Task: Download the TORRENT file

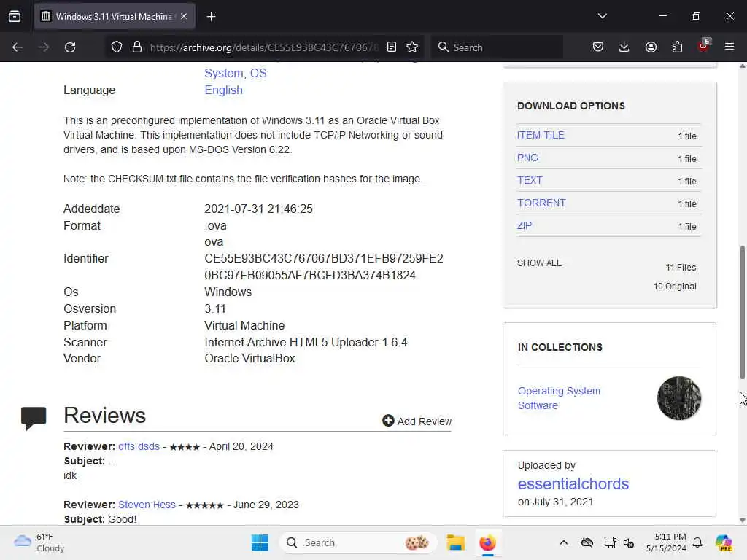Action: (x=542, y=203)
